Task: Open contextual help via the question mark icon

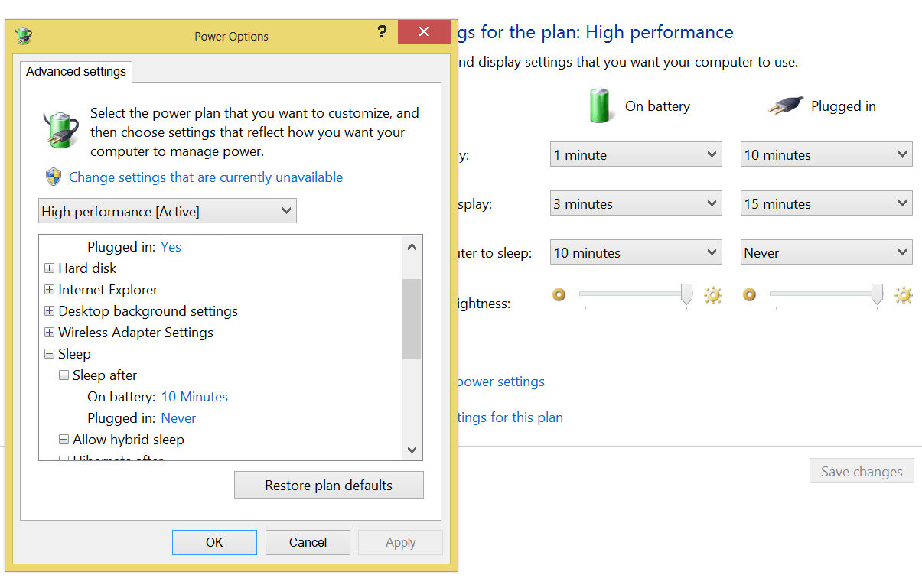Action: pos(382,31)
